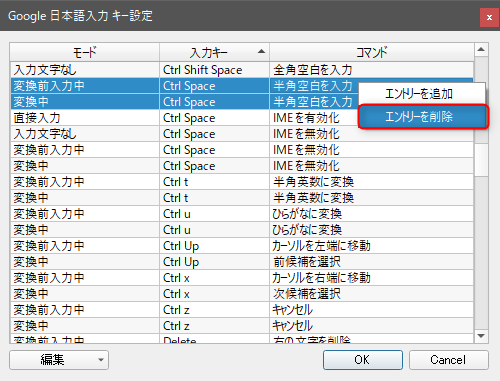Select '半角英数に変換' in the 変換中 row
This screenshot has height=381, width=500.
pos(371,198)
